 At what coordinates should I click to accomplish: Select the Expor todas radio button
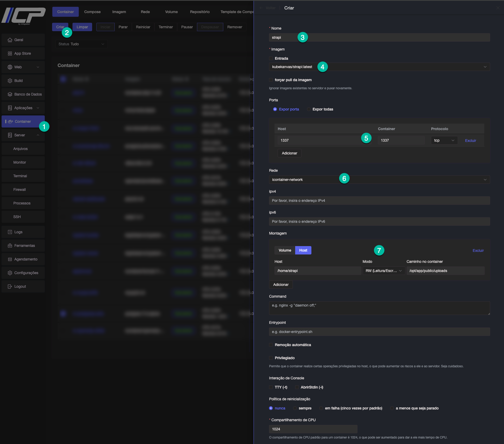coord(309,109)
